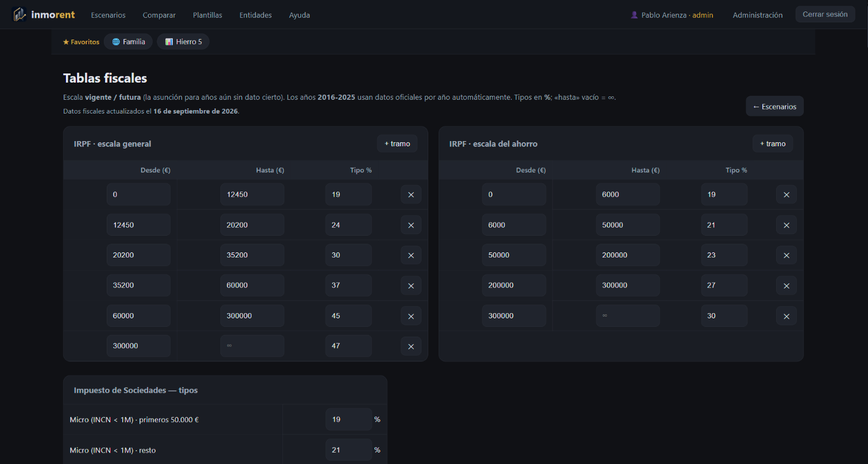
Task: Click Cerrar sesión button
Action: tap(825, 14)
